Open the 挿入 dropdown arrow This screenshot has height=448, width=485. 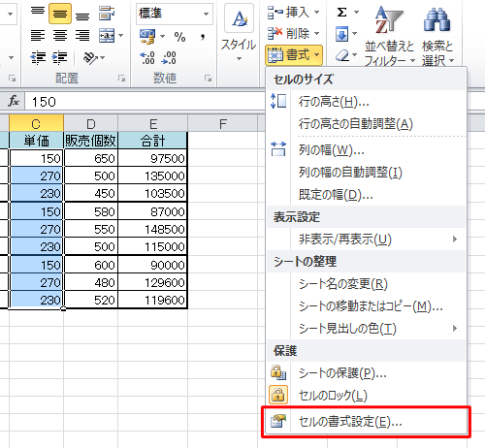(317, 13)
